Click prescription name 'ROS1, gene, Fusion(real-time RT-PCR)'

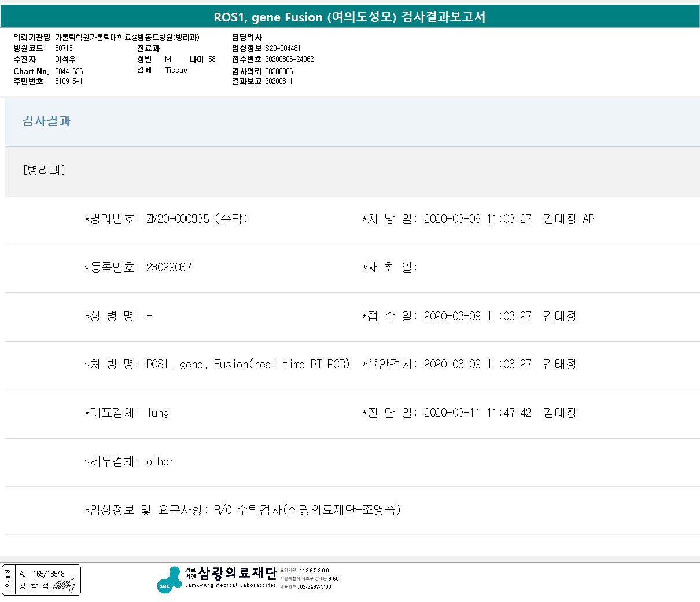(248, 364)
